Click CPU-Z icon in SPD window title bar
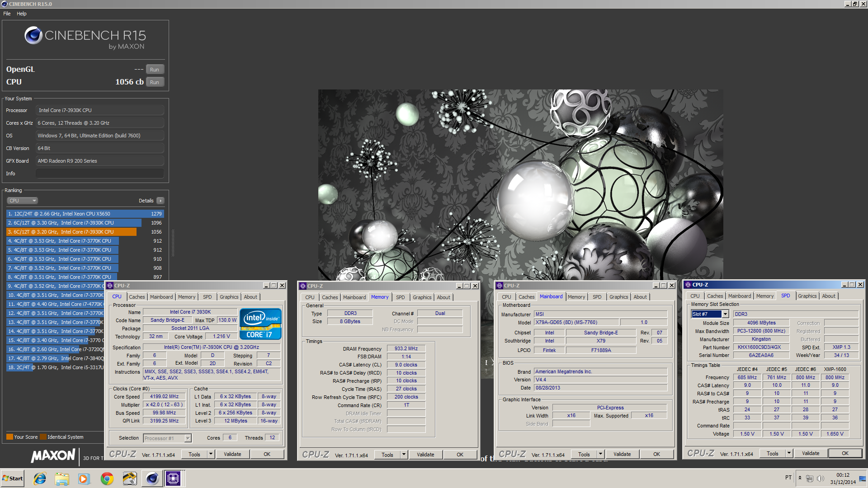 tap(688, 285)
